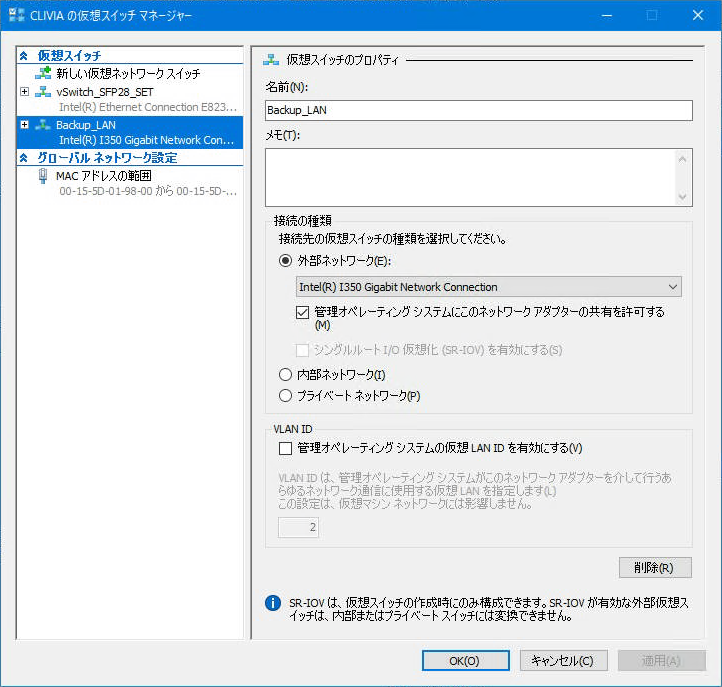Click the new virtual network switch icon
The image size is (722, 687).
click(x=43, y=73)
